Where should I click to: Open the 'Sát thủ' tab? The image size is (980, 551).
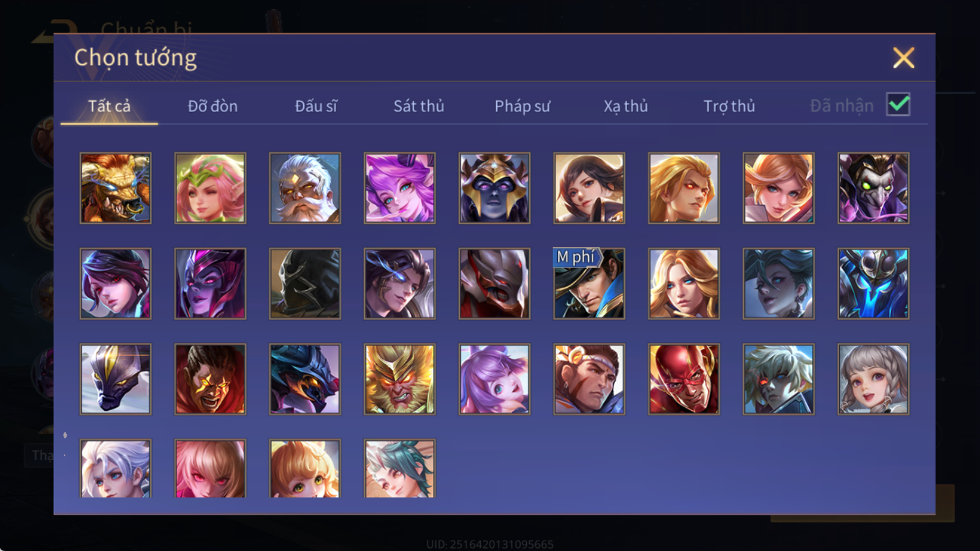pos(419,106)
